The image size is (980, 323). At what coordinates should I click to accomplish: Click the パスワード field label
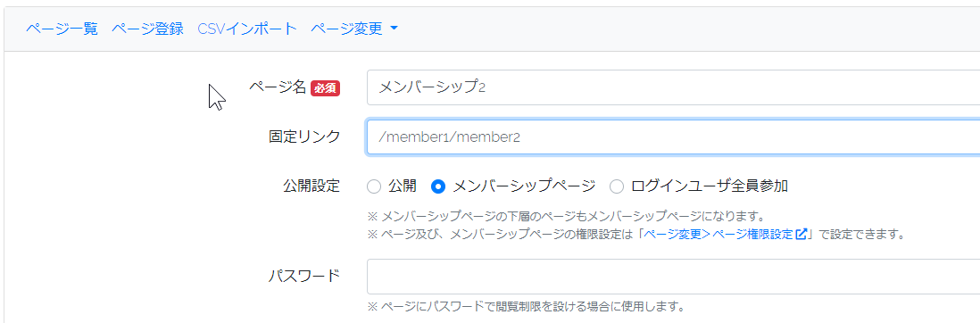pos(304,276)
